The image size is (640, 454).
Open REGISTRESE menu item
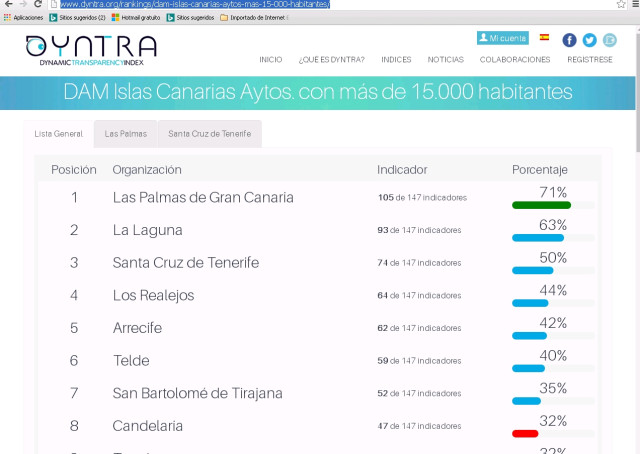pyautogui.click(x=589, y=60)
